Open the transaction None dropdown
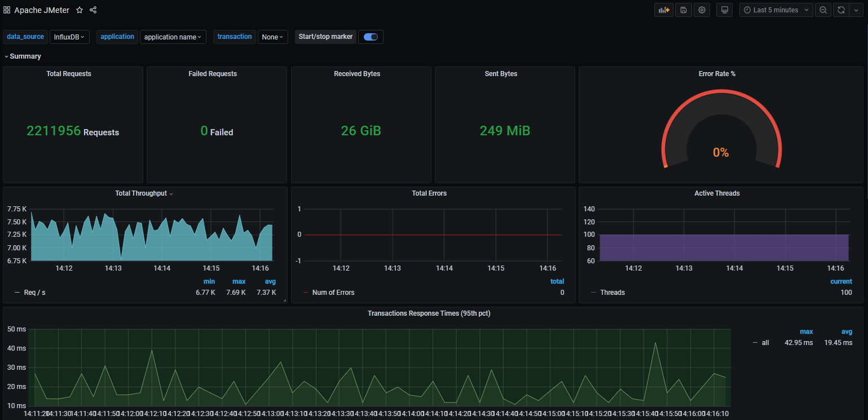Image resolution: width=868 pixels, height=420 pixels. [272, 36]
